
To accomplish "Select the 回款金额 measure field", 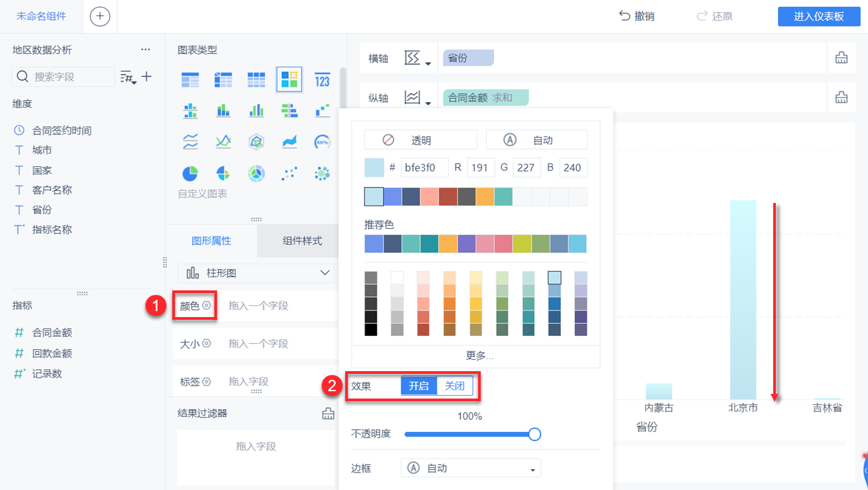I will click(52, 353).
